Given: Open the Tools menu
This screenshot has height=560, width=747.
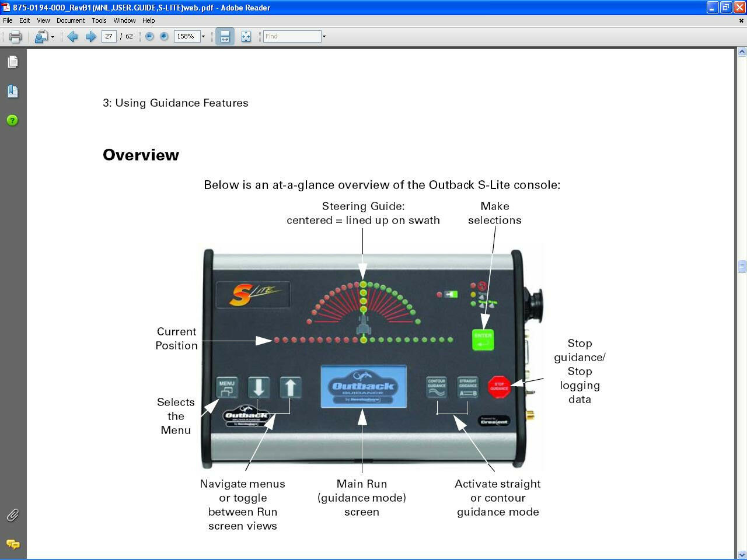Looking at the screenshot, I should 99,20.
